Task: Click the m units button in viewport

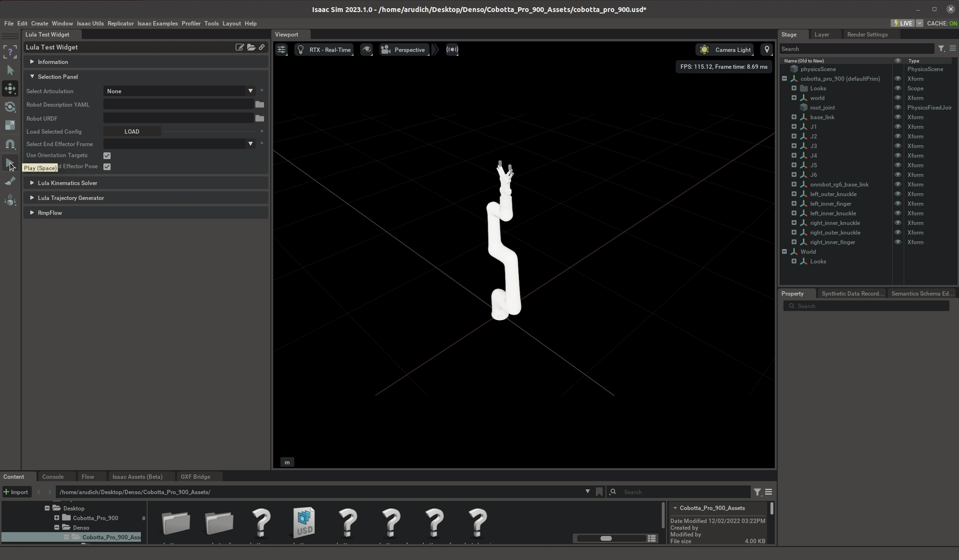Action: pyautogui.click(x=287, y=462)
